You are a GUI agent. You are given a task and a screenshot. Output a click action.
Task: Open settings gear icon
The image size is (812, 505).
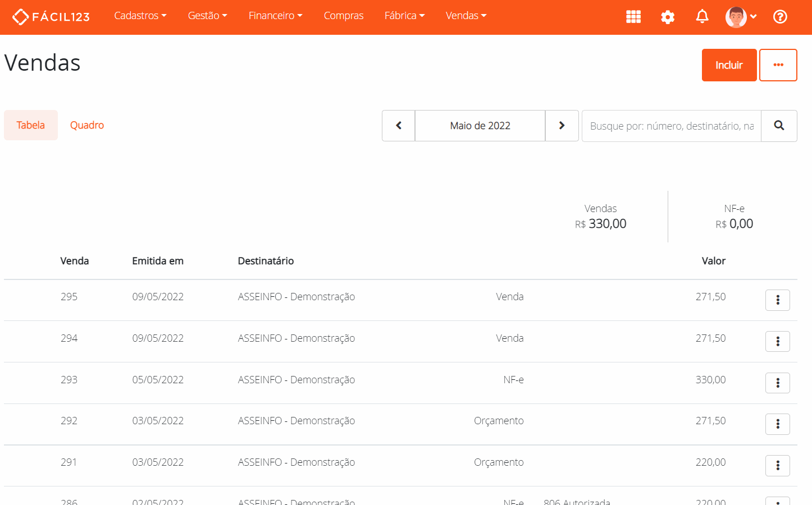click(668, 17)
